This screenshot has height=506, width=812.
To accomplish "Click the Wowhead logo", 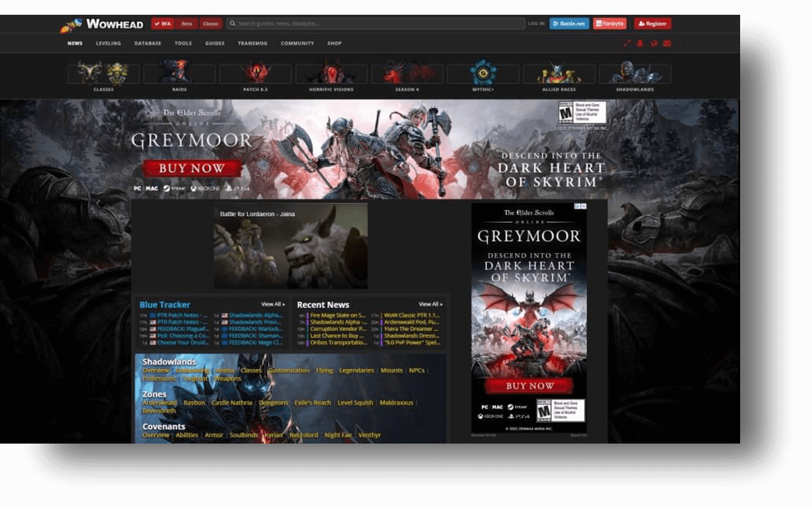I will coord(102,24).
